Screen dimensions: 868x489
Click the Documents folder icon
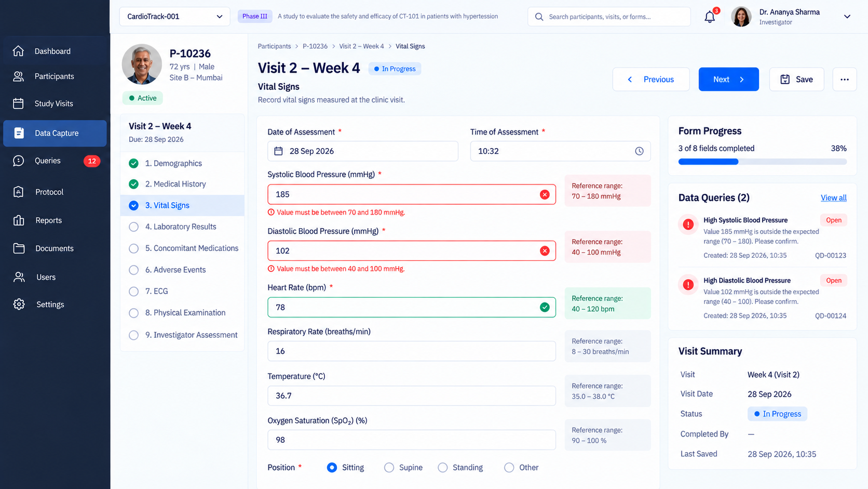[19, 248]
